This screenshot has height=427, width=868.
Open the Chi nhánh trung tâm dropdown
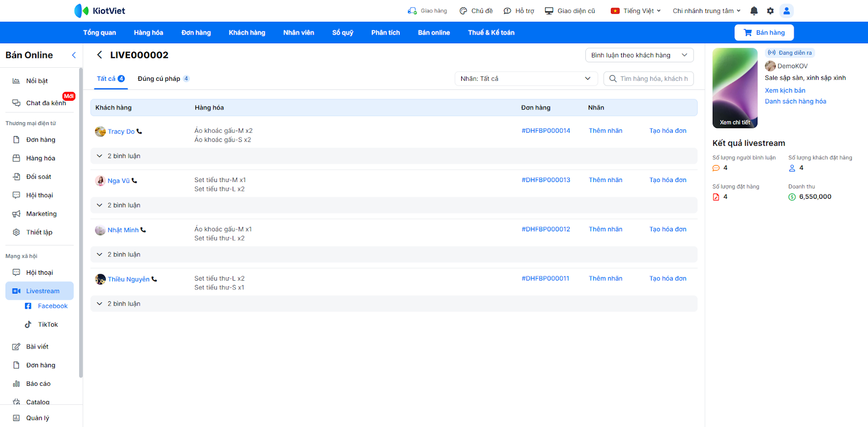(x=706, y=11)
